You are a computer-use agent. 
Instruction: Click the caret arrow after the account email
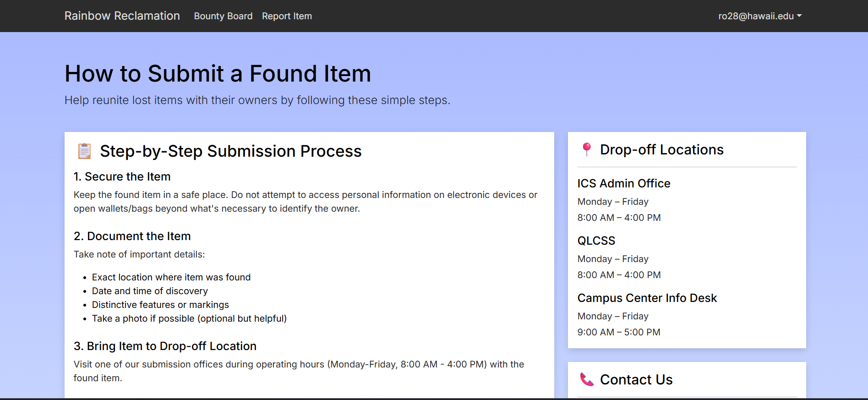pyautogui.click(x=799, y=16)
